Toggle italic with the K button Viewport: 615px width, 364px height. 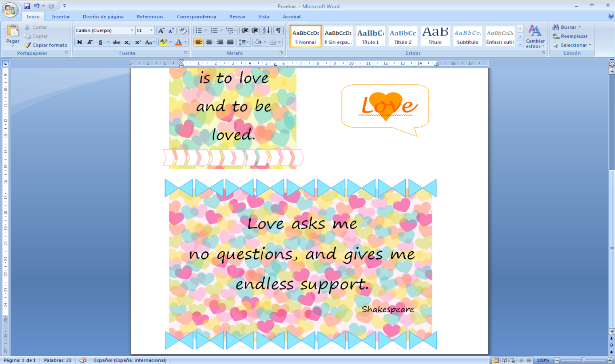point(89,42)
